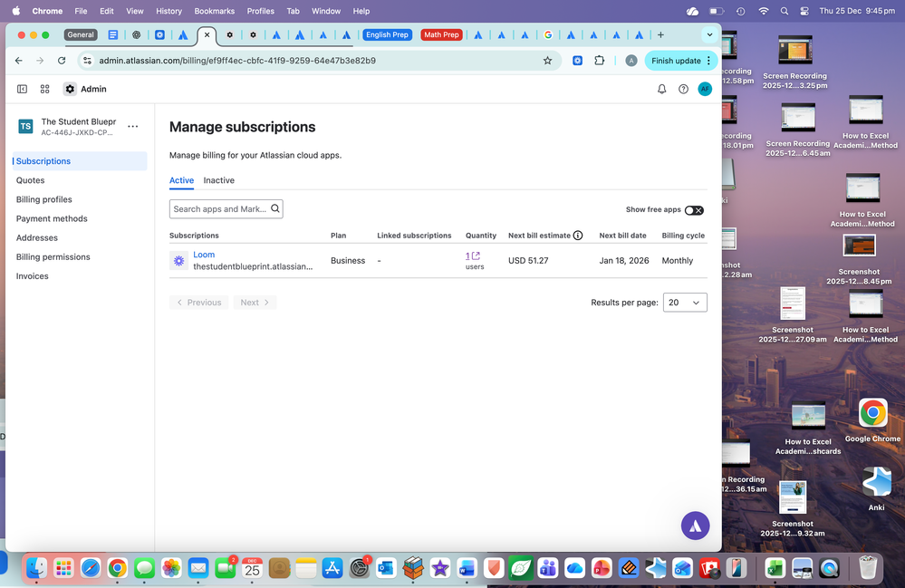View site information icon in address bar
The width and height of the screenshot is (905, 588).
click(87, 61)
